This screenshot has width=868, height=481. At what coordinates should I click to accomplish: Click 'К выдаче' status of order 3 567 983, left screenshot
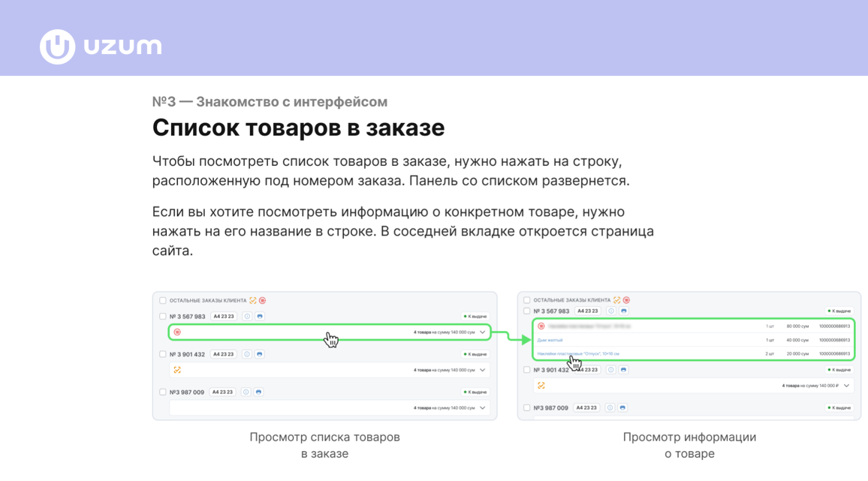[475, 317]
